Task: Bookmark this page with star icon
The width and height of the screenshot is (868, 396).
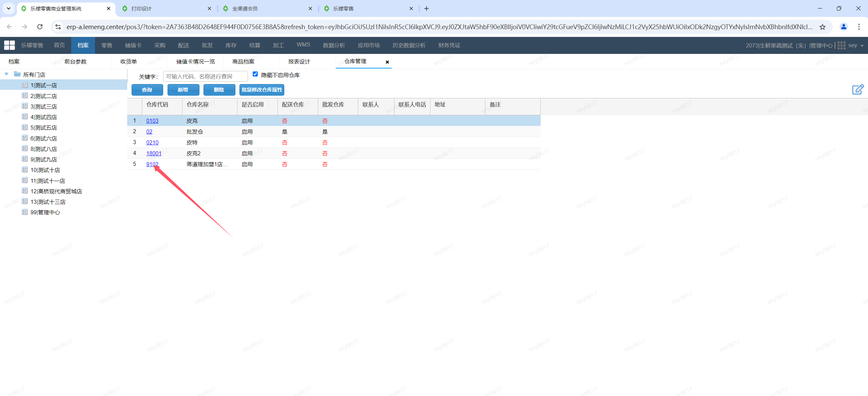Action: click(x=823, y=27)
